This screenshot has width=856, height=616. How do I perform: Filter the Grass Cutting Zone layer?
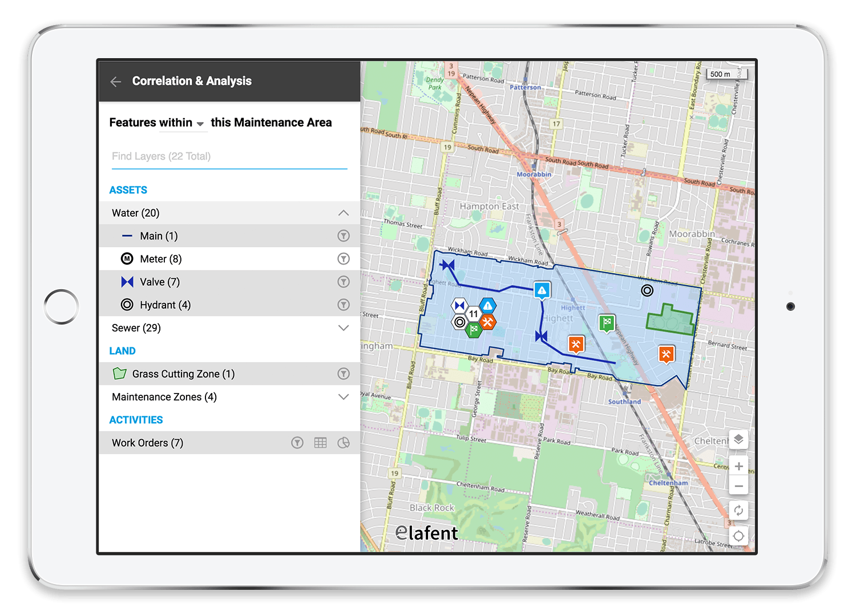point(343,374)
